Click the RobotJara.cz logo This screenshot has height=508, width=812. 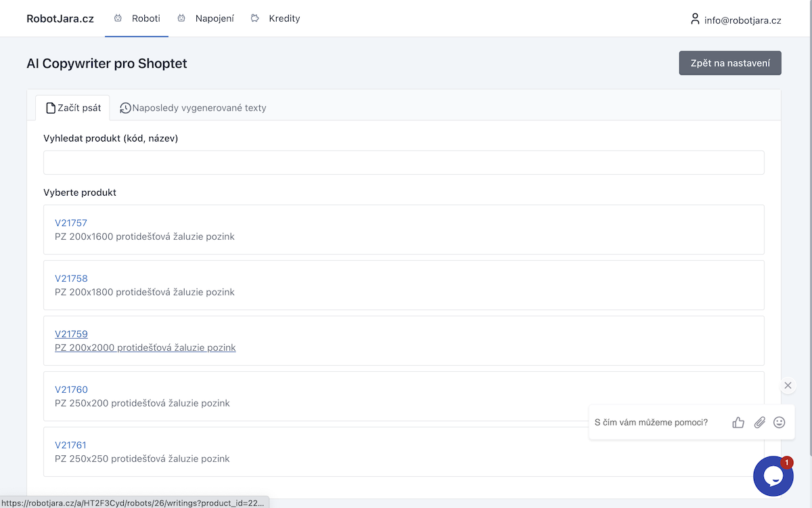point(60,19)
